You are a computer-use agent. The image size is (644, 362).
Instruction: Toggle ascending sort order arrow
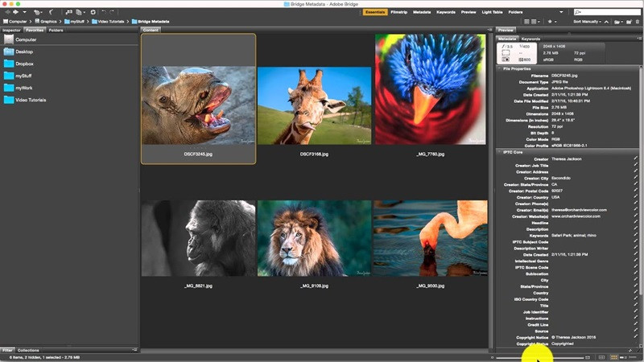click(x=606, y=22)
